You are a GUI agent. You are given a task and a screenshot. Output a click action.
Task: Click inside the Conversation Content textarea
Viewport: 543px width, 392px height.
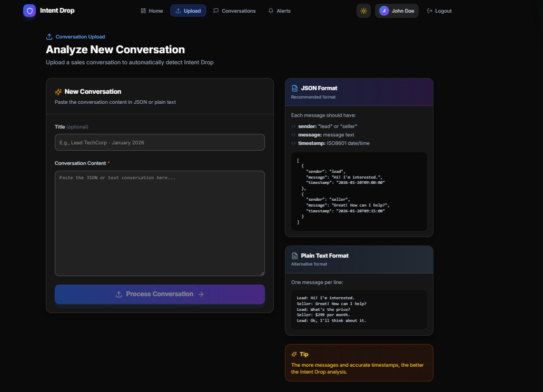[x=160, y=223]
